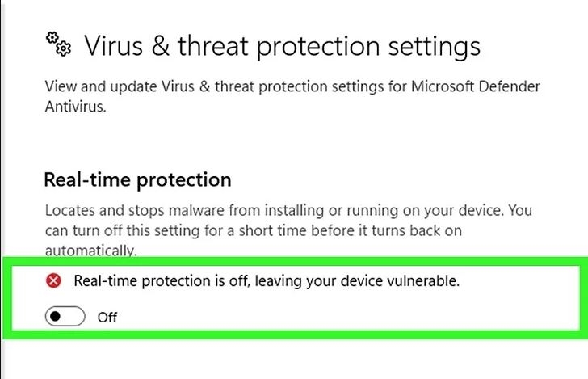Click the 'View and update Virus & threat' description
Viewport: 588px width, 379px height.
coord(292,97)
